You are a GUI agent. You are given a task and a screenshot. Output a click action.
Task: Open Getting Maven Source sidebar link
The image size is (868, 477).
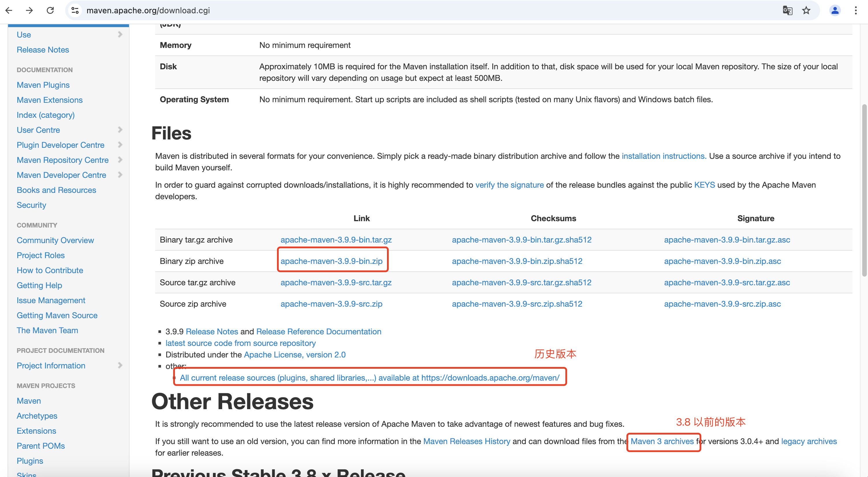(57, 316)
